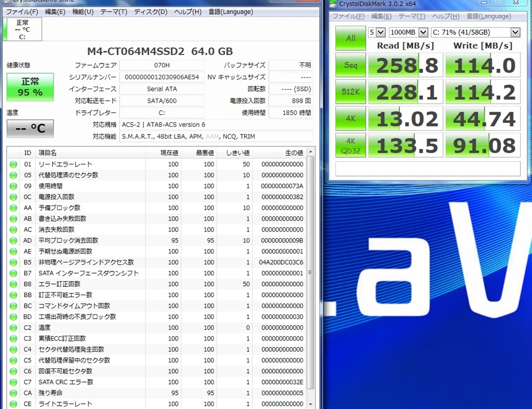Click status circle for SATA CRC エラー数 row
Viewport: 532px width, 409px height.
[x=13, y=382]
